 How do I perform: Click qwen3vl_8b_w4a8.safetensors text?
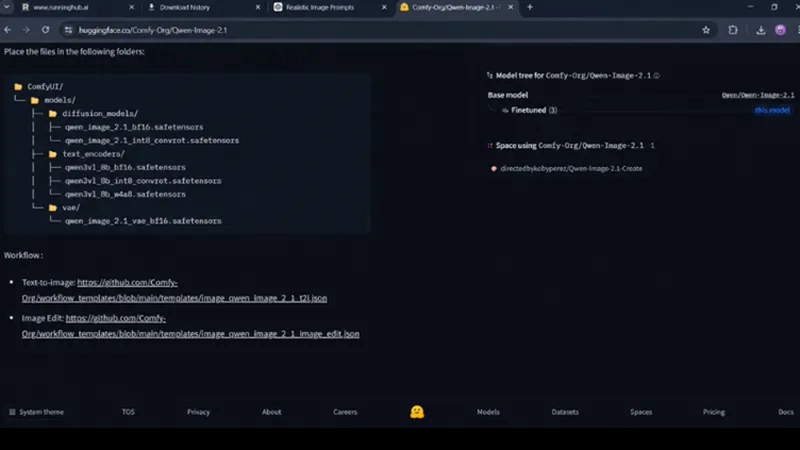coord(125,194)
